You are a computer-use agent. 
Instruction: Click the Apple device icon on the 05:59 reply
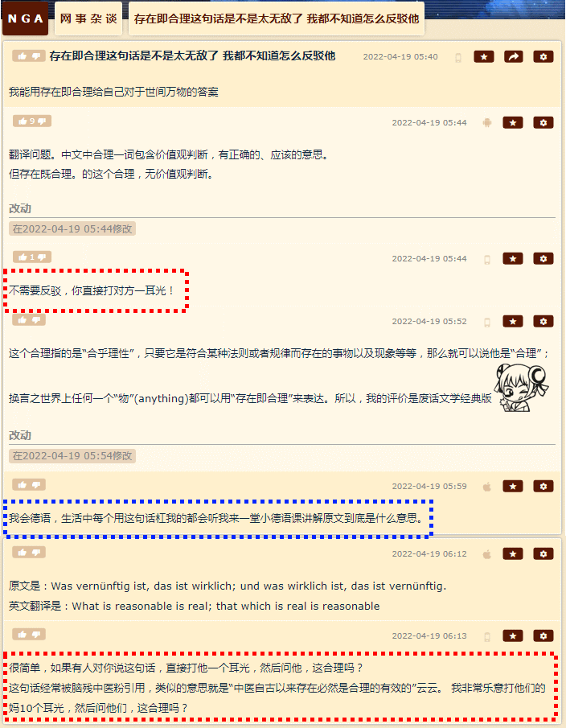click(487, 487)
